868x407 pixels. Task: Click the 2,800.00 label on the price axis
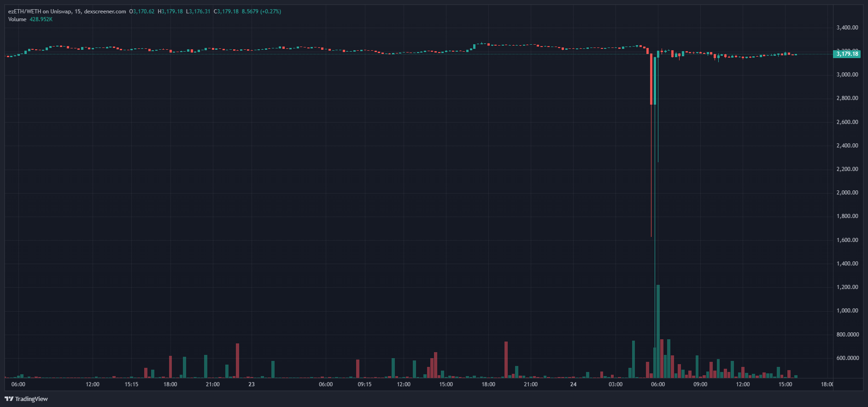pyautogui.click(x=847, y=98)
